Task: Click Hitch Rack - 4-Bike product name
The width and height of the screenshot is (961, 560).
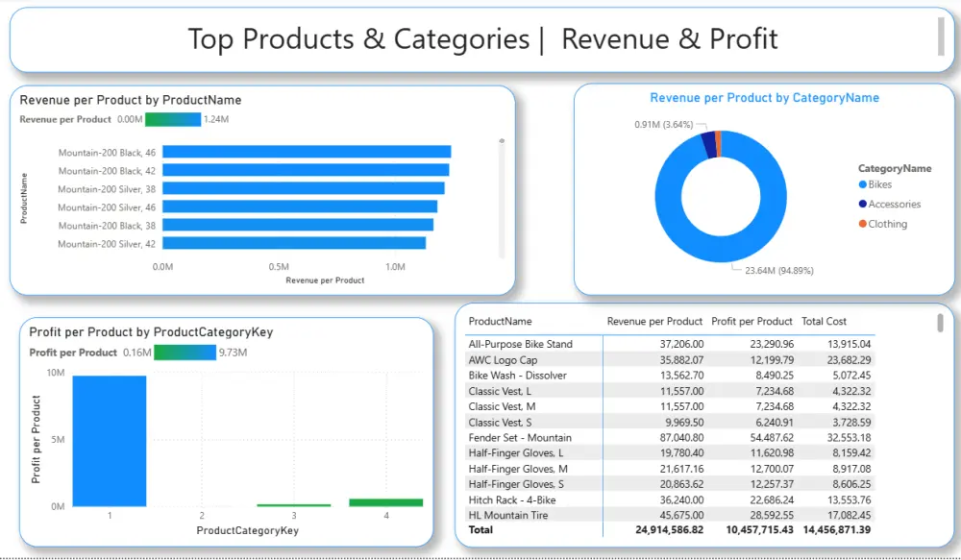Action: (x=512, y=499)
